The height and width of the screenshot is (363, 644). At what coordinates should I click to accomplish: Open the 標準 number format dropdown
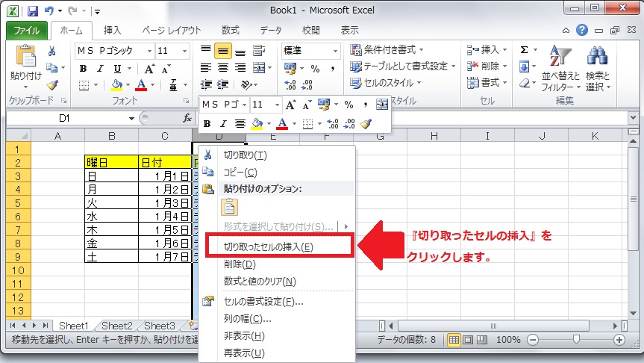click(x=336, y=51)
